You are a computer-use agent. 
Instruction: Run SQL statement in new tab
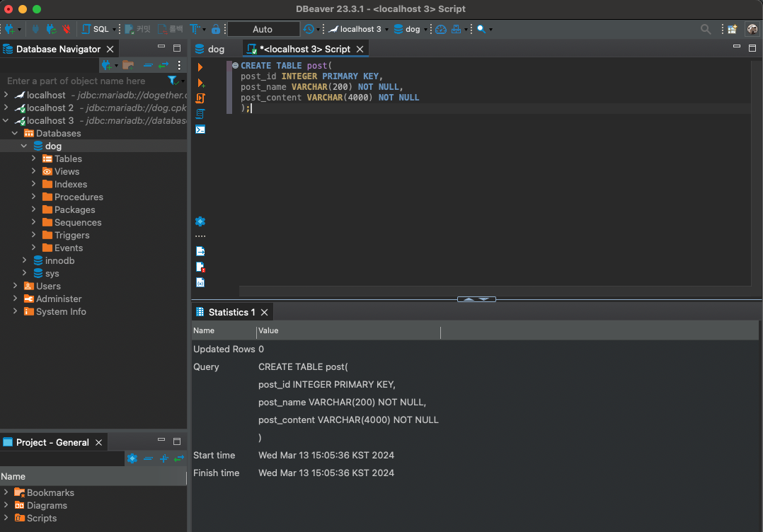tap(200, 83)
